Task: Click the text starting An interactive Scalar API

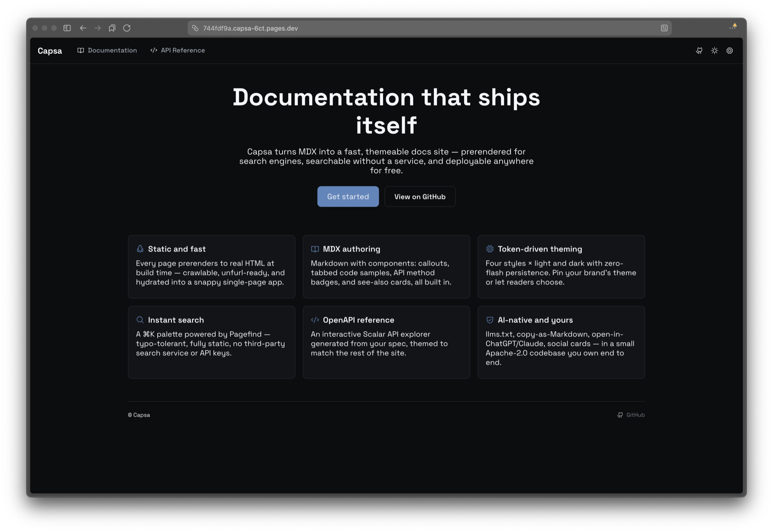Action: (379, 344)
